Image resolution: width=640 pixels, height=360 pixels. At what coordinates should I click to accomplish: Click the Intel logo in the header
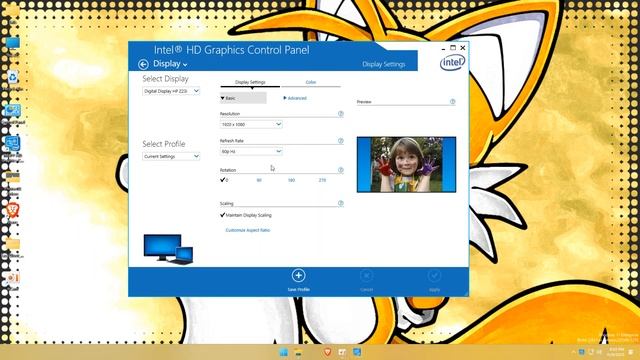452,62
